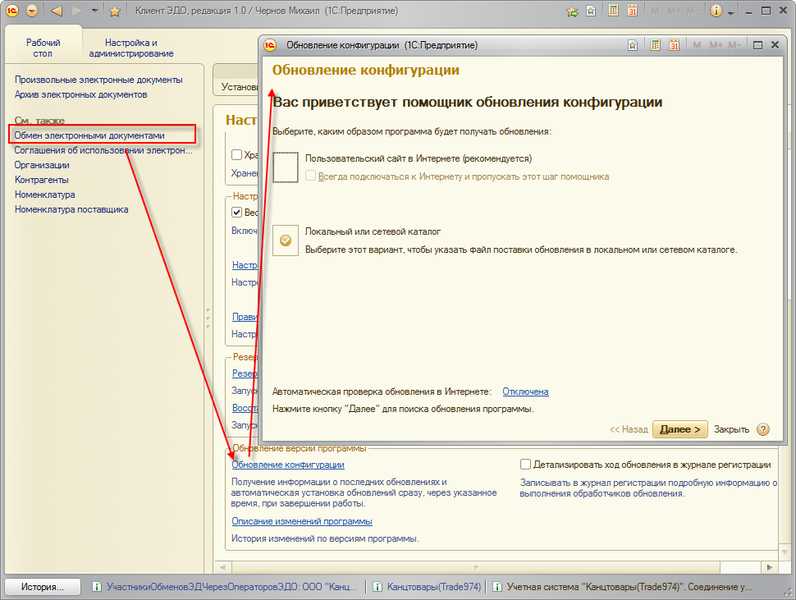796x600 pixels.
Task: Open help question mark in update dialog
Action: click(763, 429)
